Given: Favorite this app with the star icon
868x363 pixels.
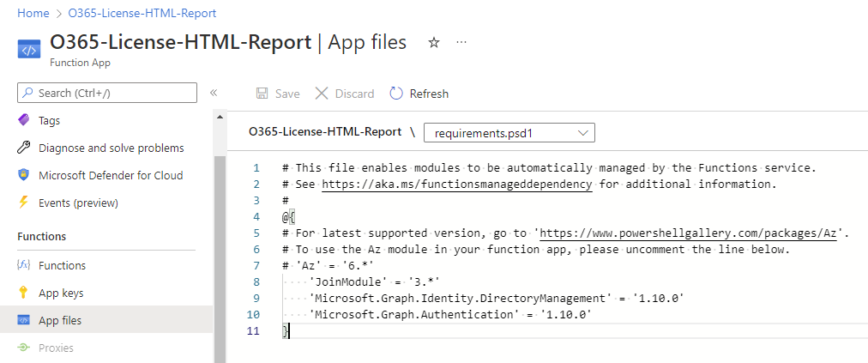Looking at the screenshot, I should pos(434,43).
